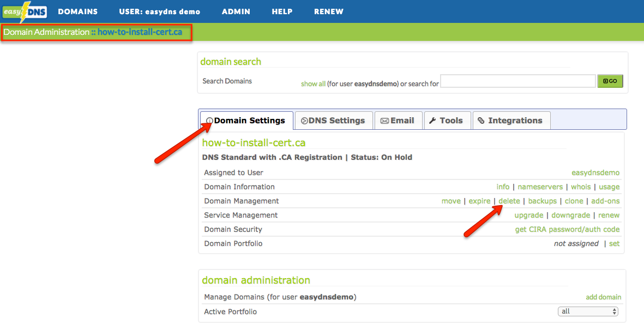This screenshot has height=330, width=644.
Task: Click the how-to-install-cert.ca green heading
Action: tap(254, 142)
